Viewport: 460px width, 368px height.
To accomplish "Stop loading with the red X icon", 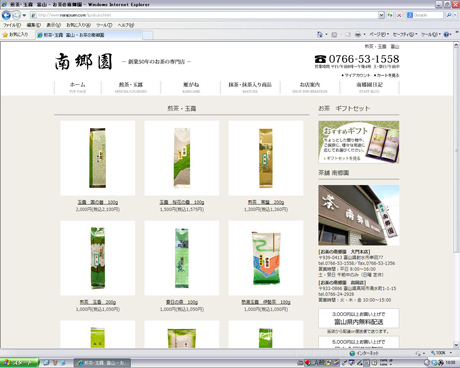I will [399, 15].
